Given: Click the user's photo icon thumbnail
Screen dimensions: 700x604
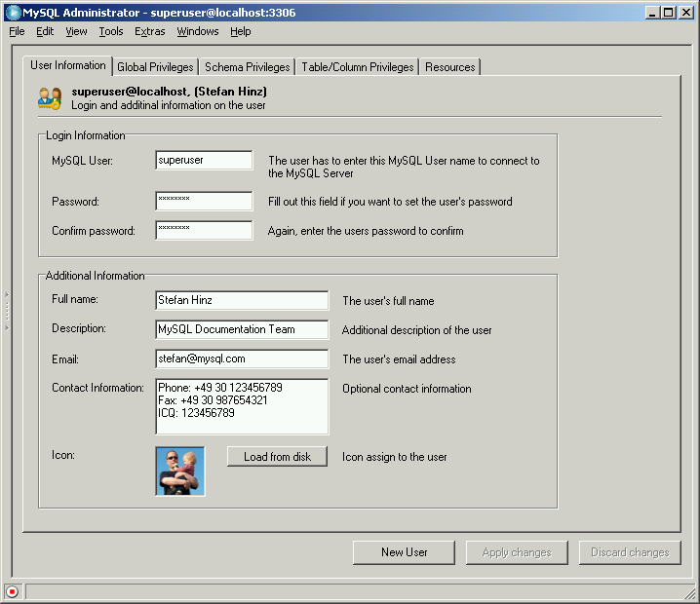Looking at the screenshot, I should coord(180,472).
